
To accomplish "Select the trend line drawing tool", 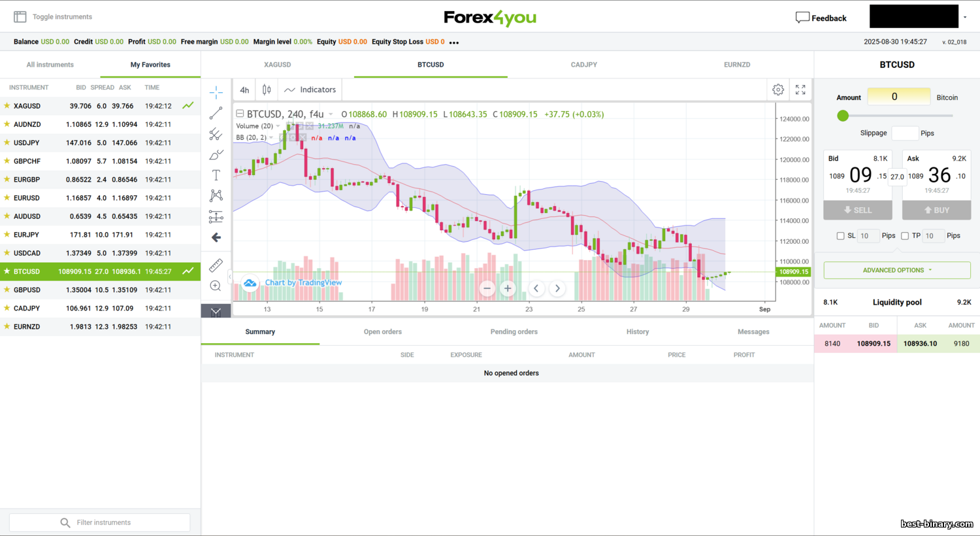I will pyautogui.click(x=216, y=114).
